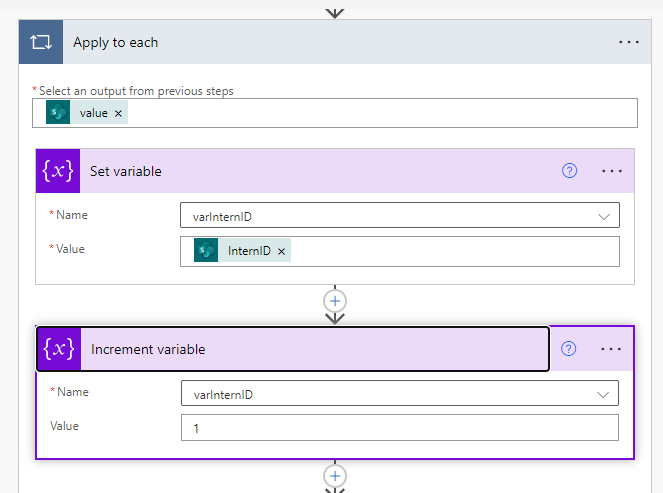
Task: Click the Apply to each loop icon
Action: click(41, 42)
